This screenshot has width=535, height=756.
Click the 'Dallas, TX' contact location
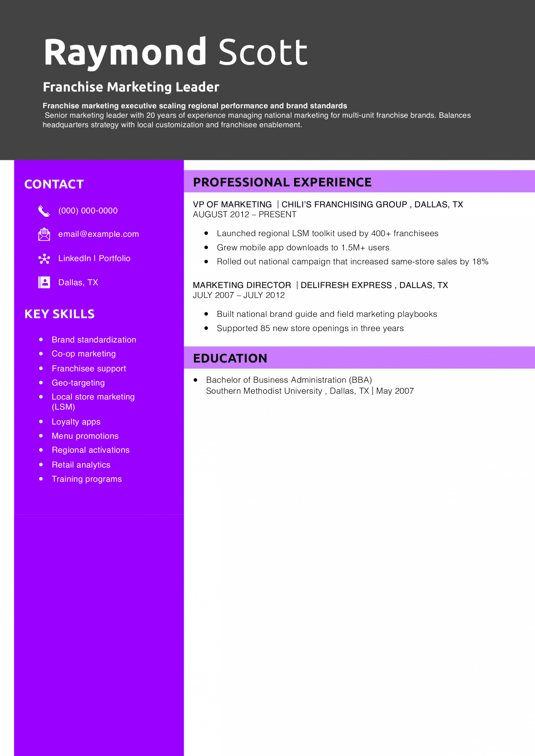pyautogui.click(x=78, y=283)
